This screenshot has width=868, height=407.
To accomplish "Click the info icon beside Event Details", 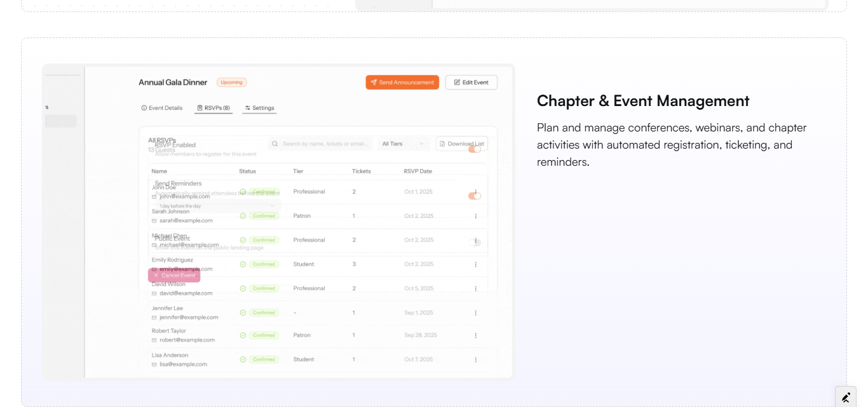I will (x=143, y=107).
